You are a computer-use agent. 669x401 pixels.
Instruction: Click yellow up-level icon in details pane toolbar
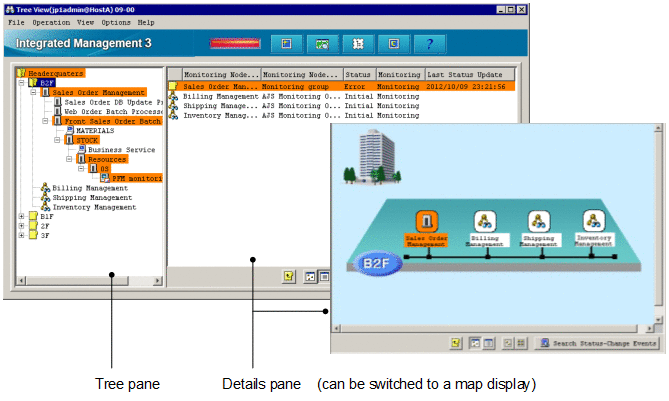289,276
